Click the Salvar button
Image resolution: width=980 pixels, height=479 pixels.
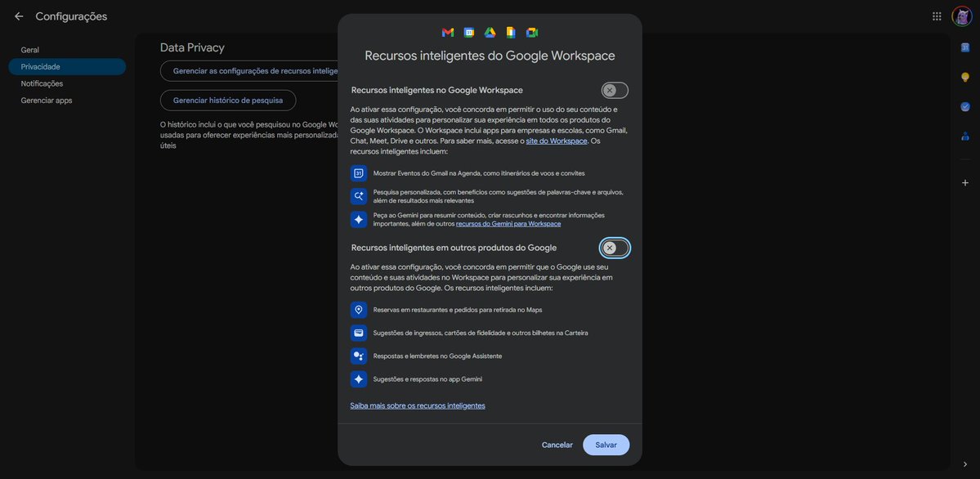(606, 445)
